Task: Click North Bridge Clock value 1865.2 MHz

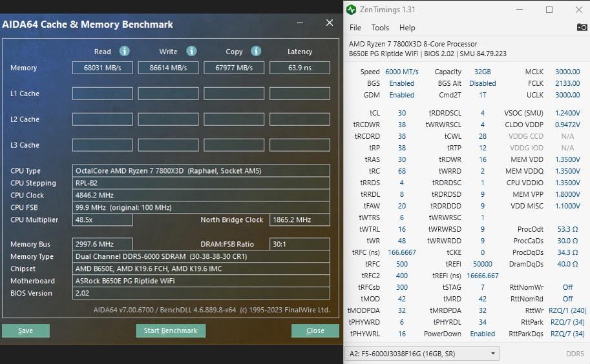Action: tap(300, 219)
